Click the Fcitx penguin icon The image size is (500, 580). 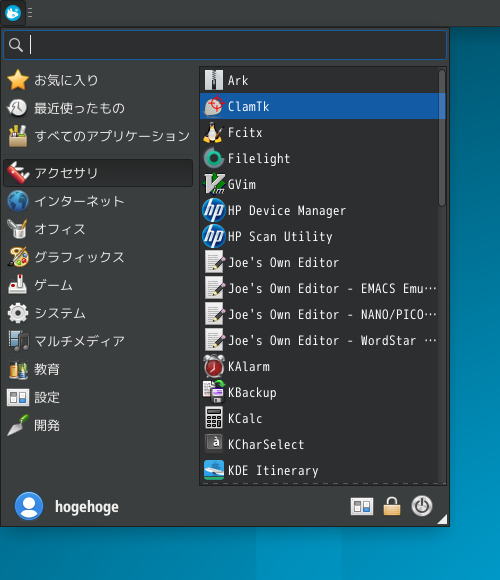(213, 132)
